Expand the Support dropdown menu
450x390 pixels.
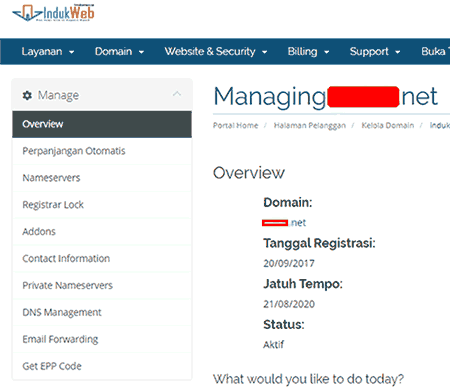375,52
